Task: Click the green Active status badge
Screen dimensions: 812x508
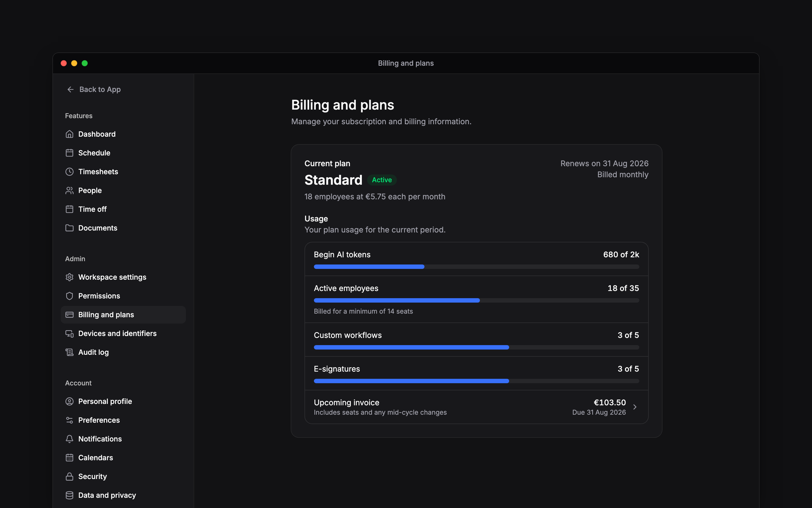Action: (382, 180)
